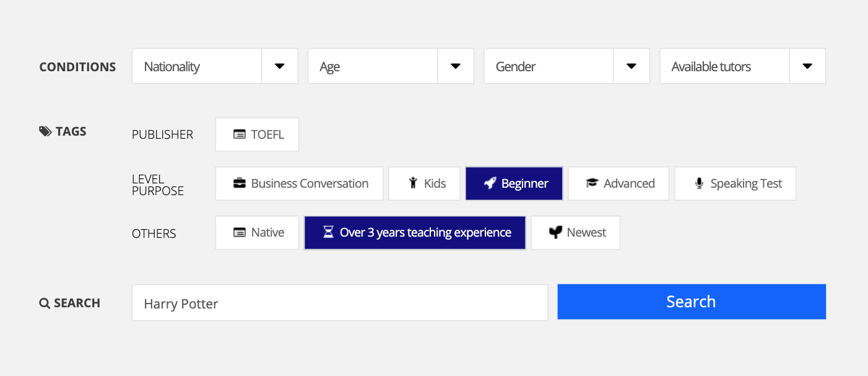Deselect the Beginner tag filter
The image size is (868, 376).
point(514,183)
